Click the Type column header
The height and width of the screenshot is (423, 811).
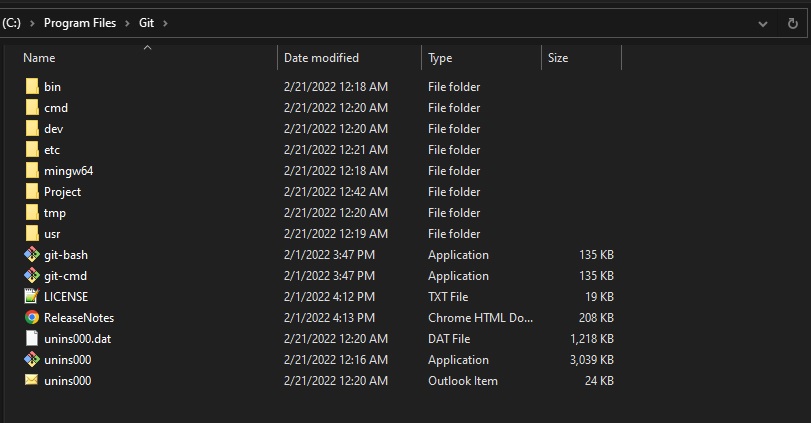[440, 58]
